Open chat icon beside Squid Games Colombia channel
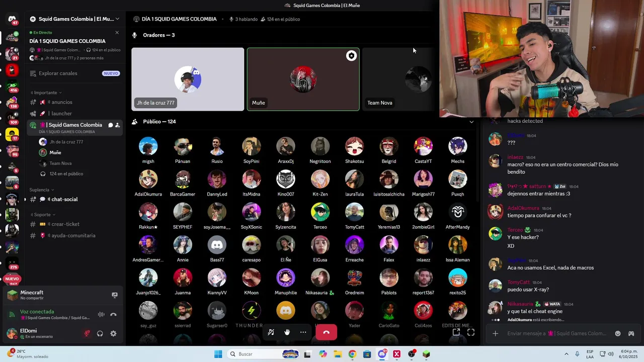The height and width of the screenshot is (362, 644). click(110, 125)
